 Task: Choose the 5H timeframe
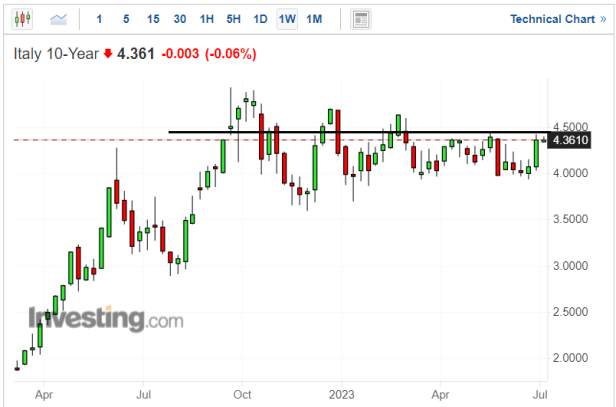pyautogui.click(x=233, y=19)
